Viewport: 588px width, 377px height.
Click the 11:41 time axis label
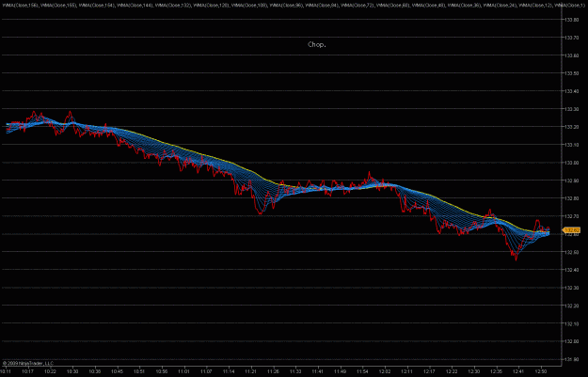318,371
